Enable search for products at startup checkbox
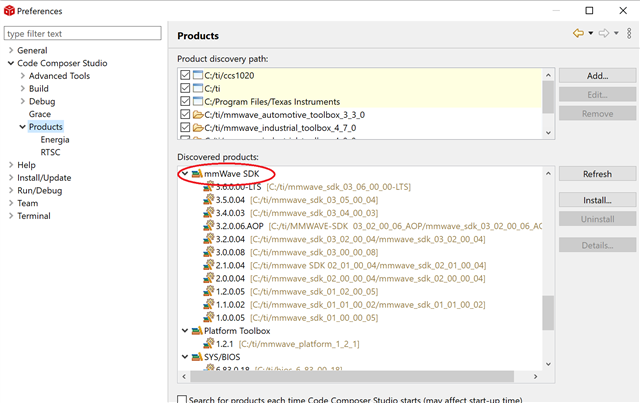Viewport: 640px width, 403px height. (x=182, y=399)
